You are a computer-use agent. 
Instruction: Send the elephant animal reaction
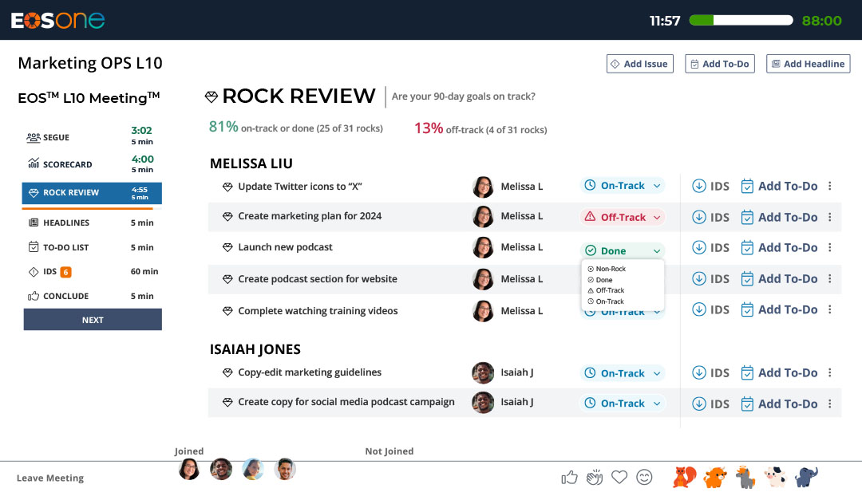pyautogui.click(x=806, y=476)
